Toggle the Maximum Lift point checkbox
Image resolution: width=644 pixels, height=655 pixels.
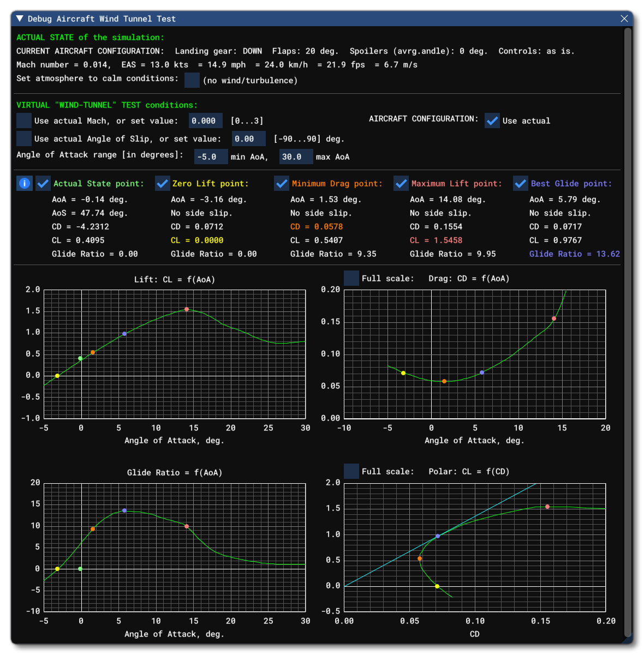point(401,184)
